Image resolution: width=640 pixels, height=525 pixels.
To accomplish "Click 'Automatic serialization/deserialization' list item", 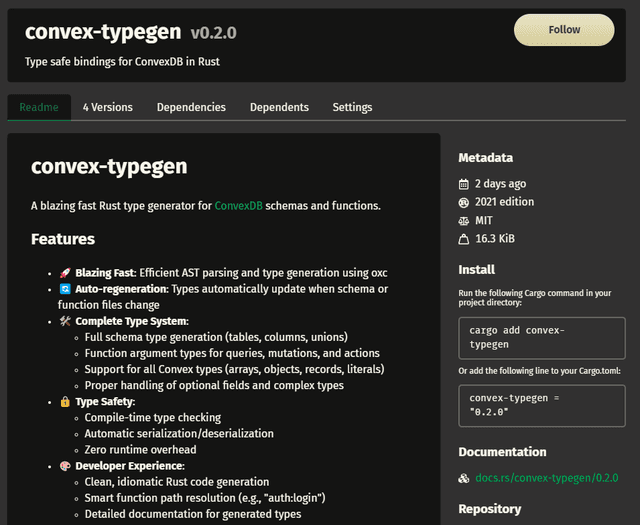I will coord(179,434).
